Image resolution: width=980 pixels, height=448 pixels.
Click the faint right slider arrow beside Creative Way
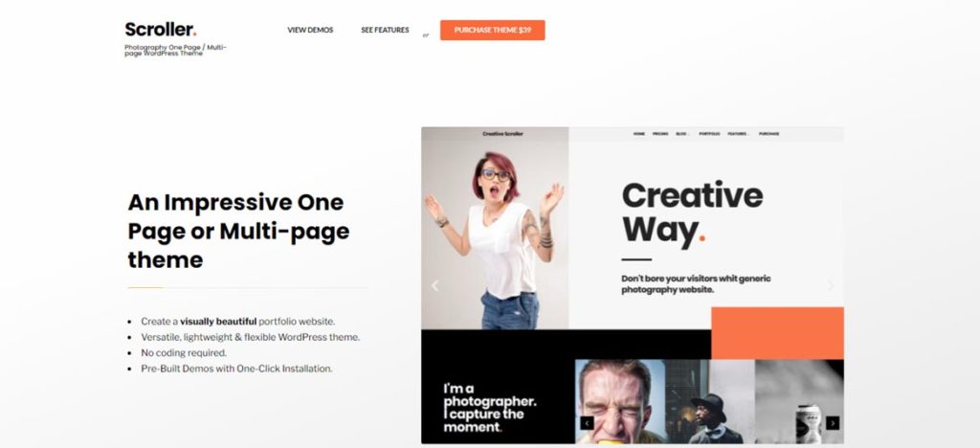[x=831, y=285]
